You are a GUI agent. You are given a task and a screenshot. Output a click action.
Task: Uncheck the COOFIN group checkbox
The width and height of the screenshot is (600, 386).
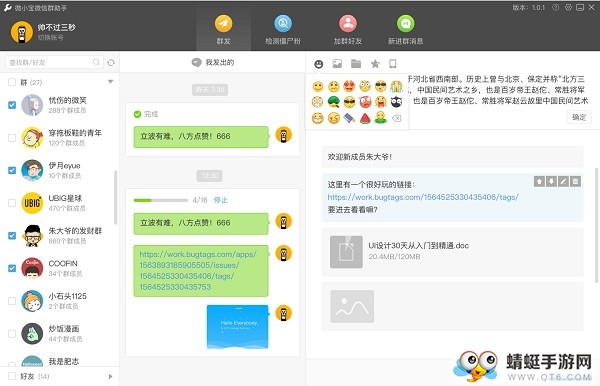click(12, 268)
